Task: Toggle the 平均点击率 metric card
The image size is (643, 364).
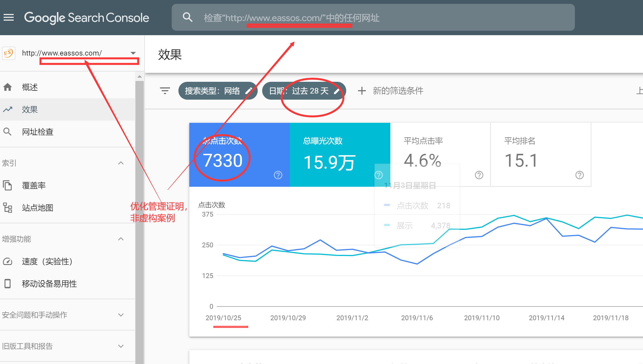Action: [x=440, y=155]
